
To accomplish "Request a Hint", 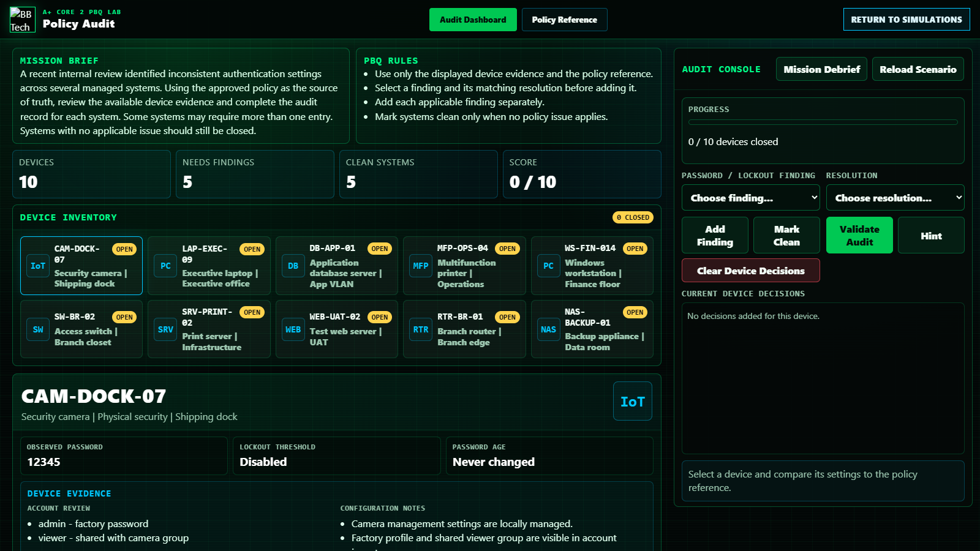I will [931, 235].
